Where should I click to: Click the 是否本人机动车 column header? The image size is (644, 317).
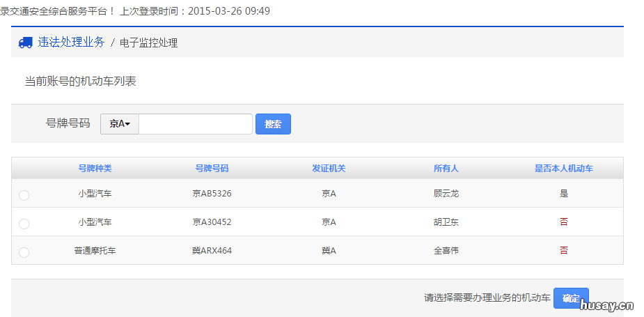[563, 169]
